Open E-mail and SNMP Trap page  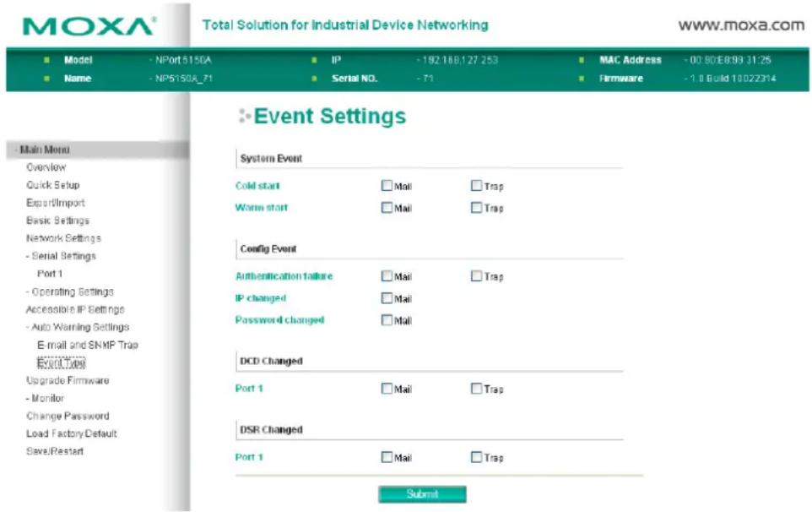[88, 345]
